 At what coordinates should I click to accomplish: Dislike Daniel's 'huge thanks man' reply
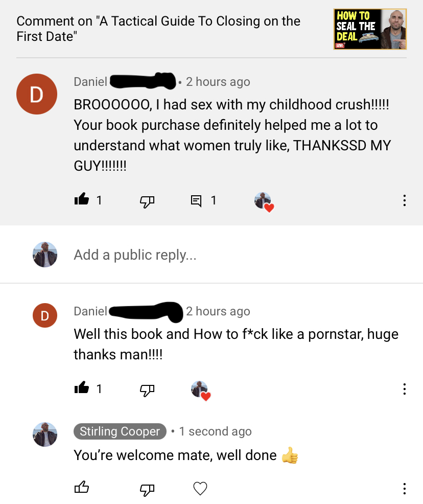click(x=147, y=390)
